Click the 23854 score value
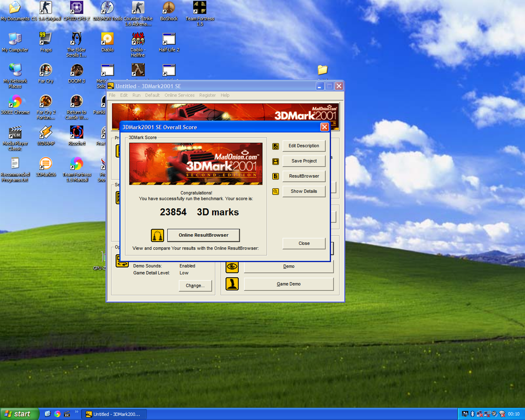The width and height of the screenshot is (525, 420). [173, 212]
